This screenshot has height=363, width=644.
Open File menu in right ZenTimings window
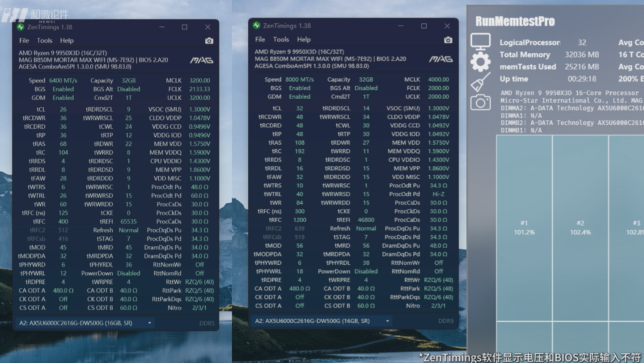coord(260,39)
